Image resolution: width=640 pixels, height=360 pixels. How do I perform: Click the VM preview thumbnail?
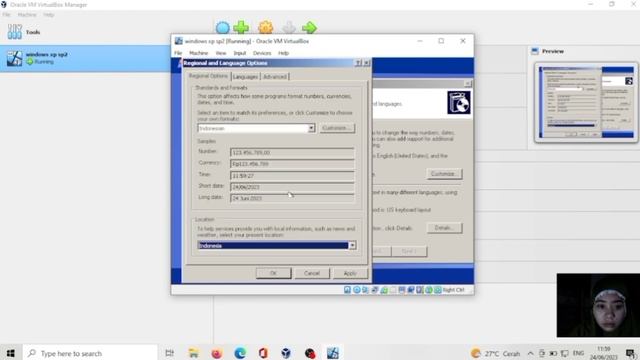(586, 102)
